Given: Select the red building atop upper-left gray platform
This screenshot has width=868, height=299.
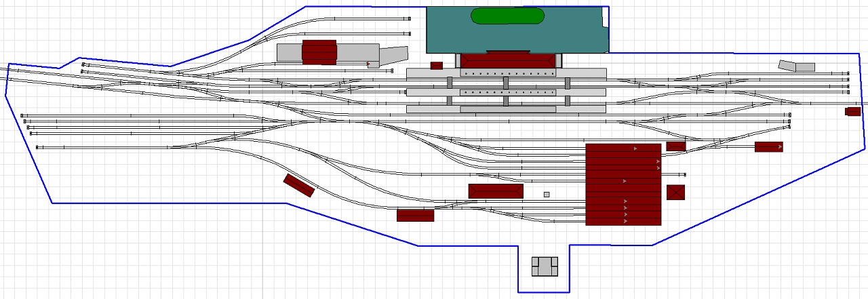Looking at the screenshot, I should pyautogui.click(x=319, y=52).
